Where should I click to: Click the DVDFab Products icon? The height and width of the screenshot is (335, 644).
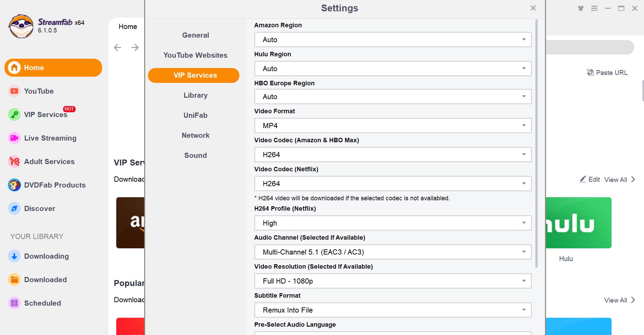pyautogui.click(x=14, y=185)
